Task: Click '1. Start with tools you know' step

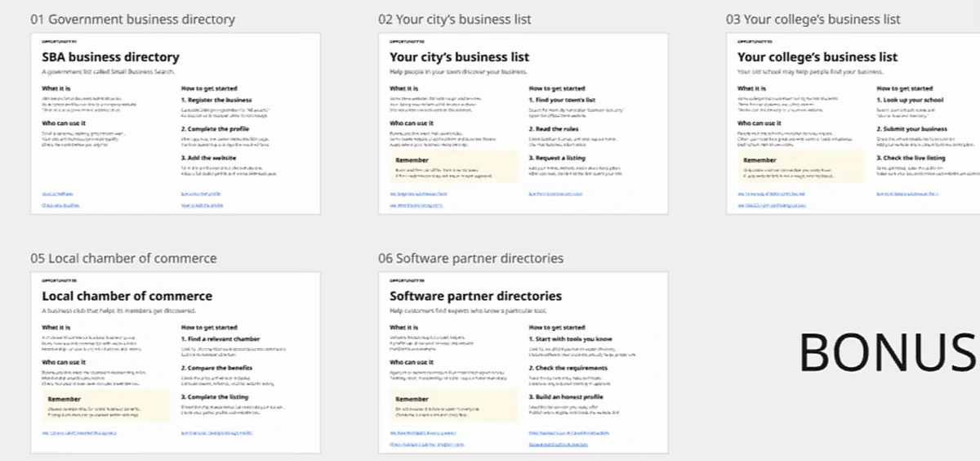Action: click(x=569, y=338)
